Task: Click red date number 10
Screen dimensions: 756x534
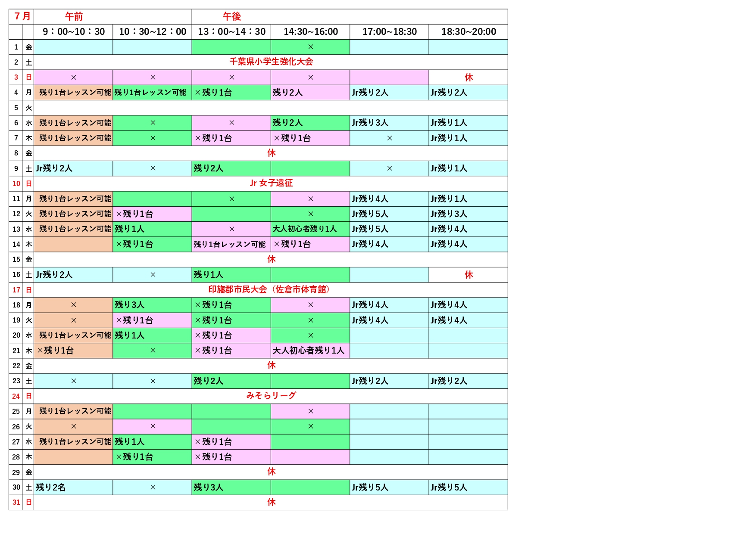Action: pyautogui.click(x=16, y=183)
